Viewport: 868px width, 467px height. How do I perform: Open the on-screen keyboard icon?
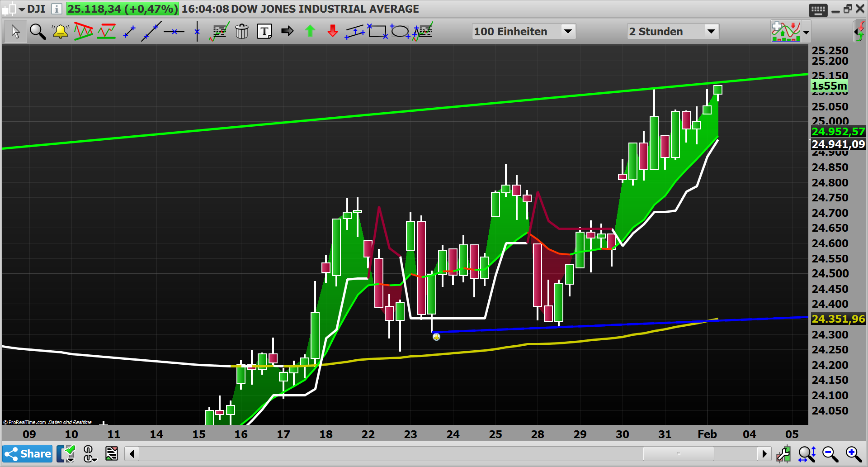[x=818, y=10]
